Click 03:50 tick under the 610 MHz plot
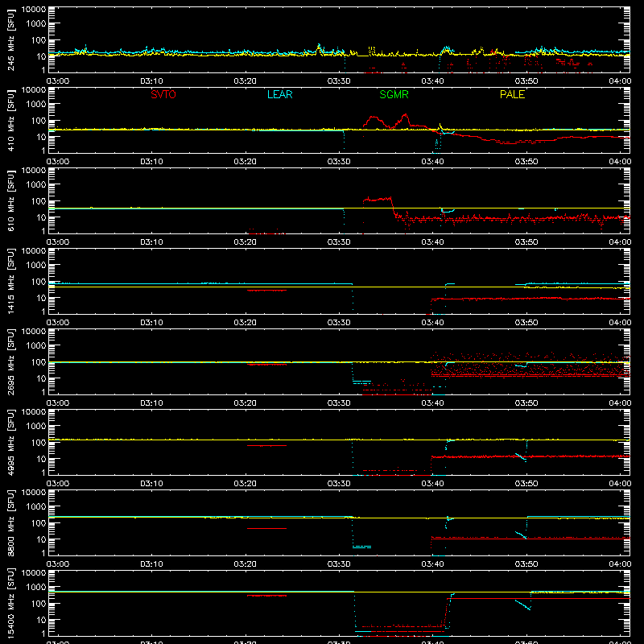Screen dimensions: 644x644 click(526, 242)
